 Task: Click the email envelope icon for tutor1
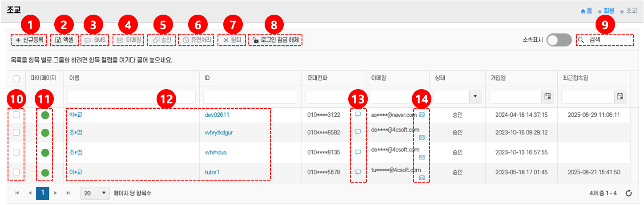[x=422, y=177]
